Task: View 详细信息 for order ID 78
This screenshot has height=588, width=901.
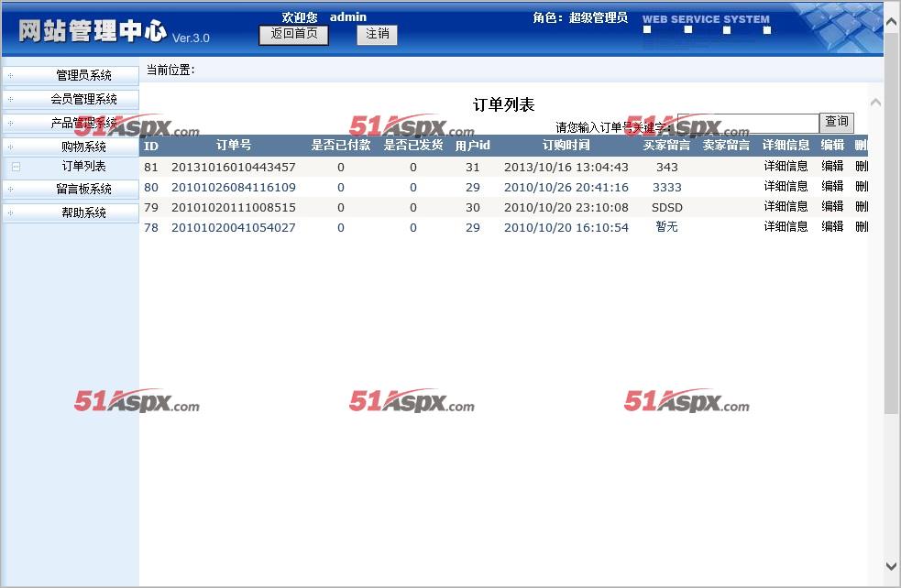Action: tap(786, 227)
